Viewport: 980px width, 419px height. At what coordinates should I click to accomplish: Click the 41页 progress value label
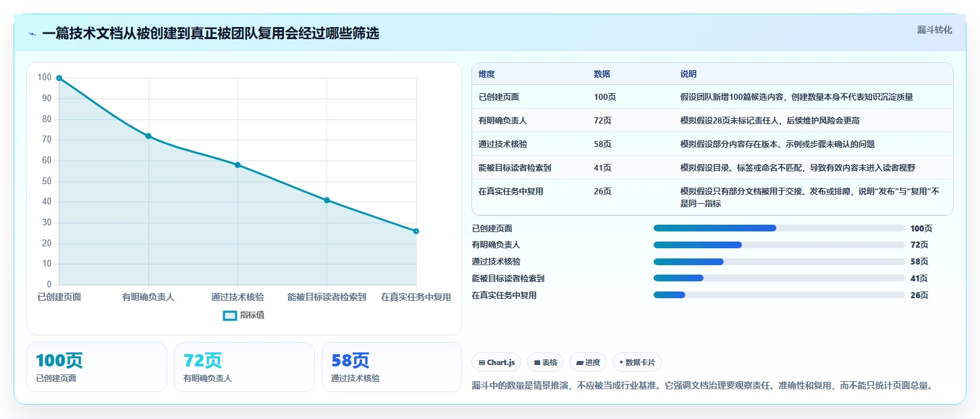pyautogui.click(x=919, y=279)
